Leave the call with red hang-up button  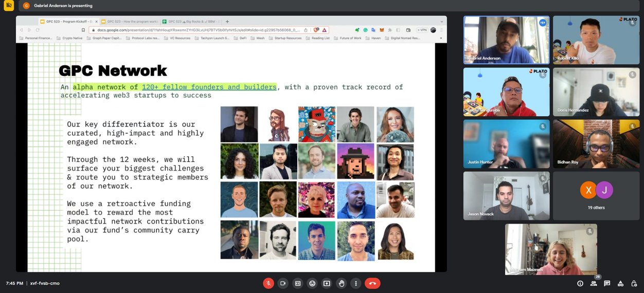[372, 283]
